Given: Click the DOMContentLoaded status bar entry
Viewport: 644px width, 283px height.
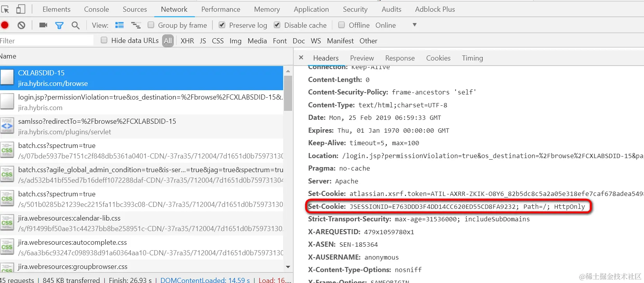Looking at the screenshot, I should coord(205,280).
